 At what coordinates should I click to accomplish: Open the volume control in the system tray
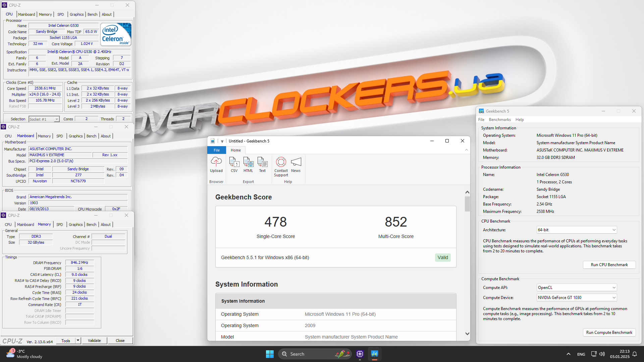602,354
